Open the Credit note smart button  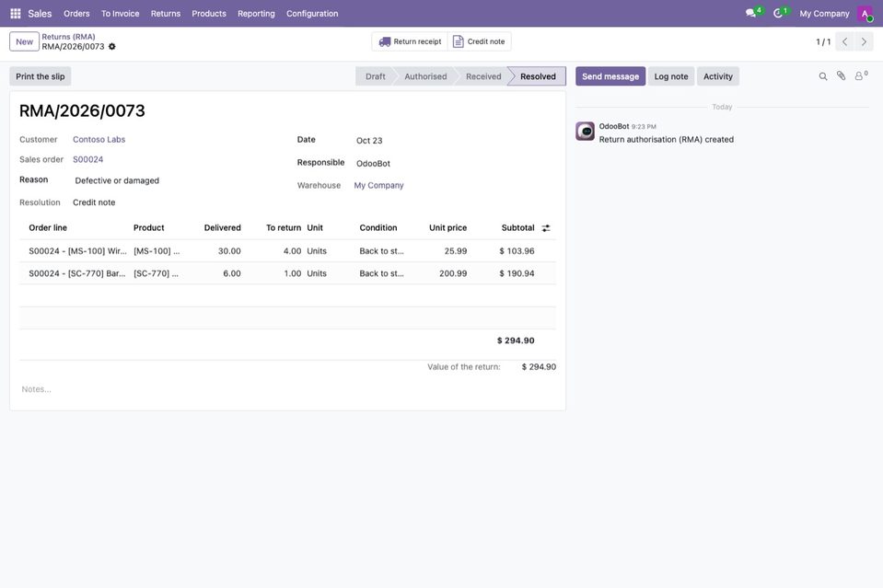tap(479, 41)
